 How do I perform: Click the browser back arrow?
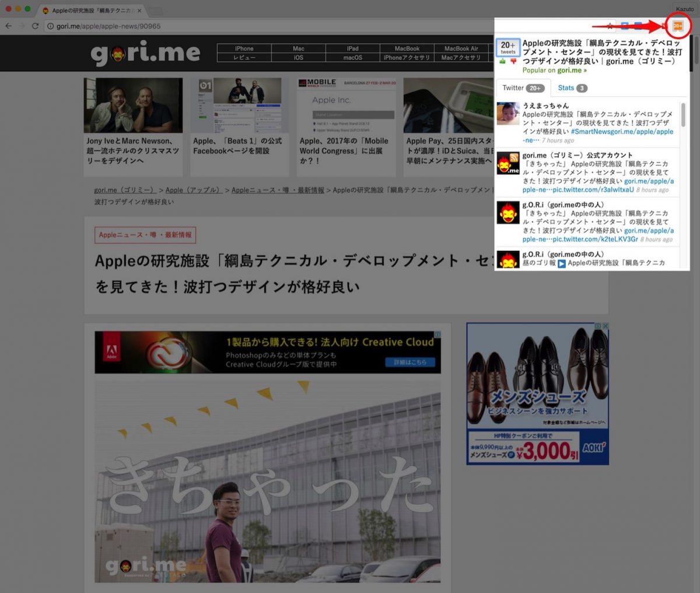coord(8,26)
